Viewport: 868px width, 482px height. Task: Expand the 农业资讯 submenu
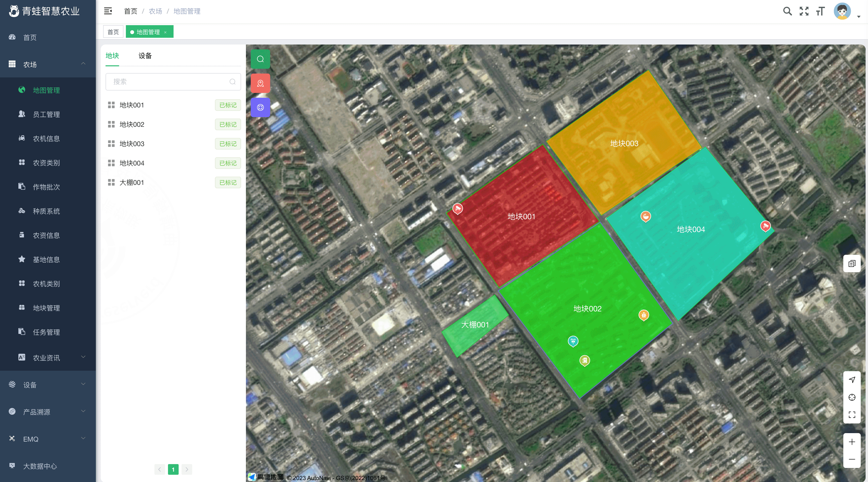click(x=48, y=358)
